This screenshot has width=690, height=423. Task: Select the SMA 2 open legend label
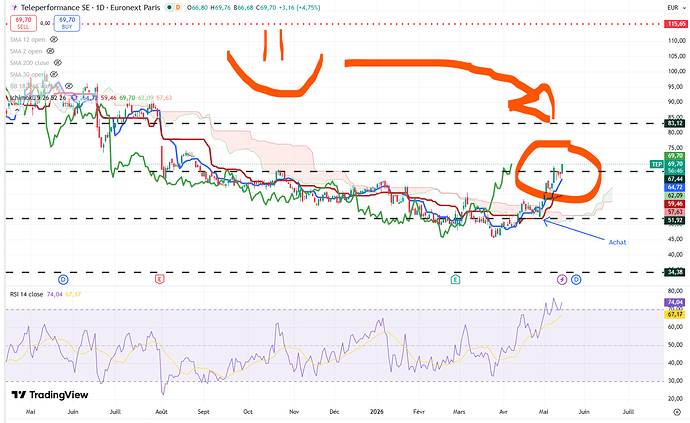pos(26,51)
